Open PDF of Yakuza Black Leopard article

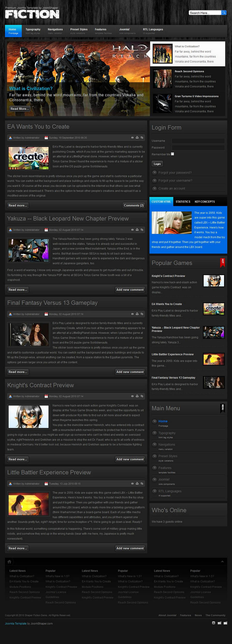click(x=142, y=230)
